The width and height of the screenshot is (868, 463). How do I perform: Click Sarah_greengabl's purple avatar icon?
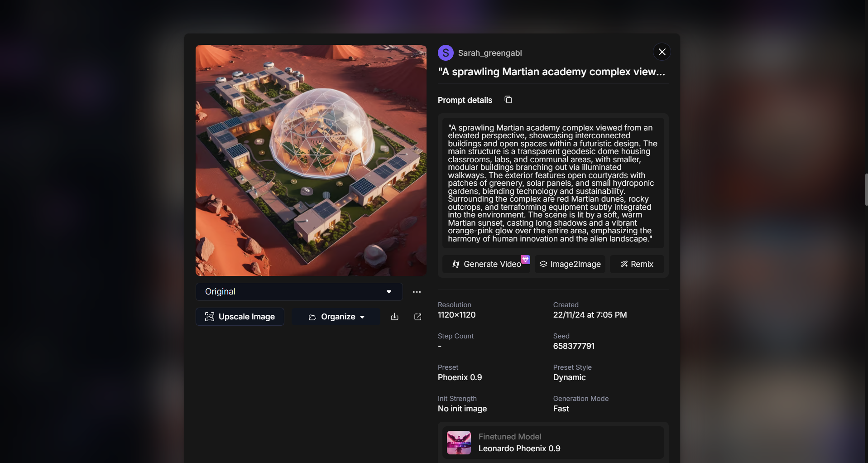click(x=446, y=53)
